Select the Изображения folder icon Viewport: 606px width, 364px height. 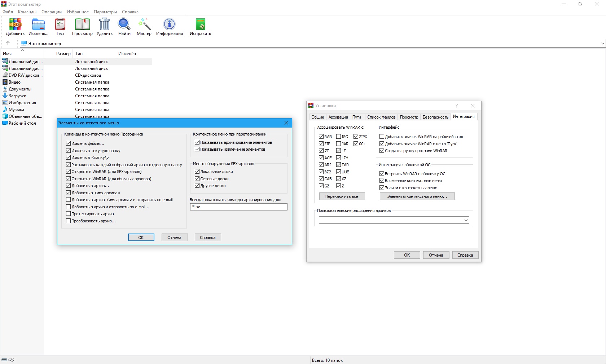point(5,103)
